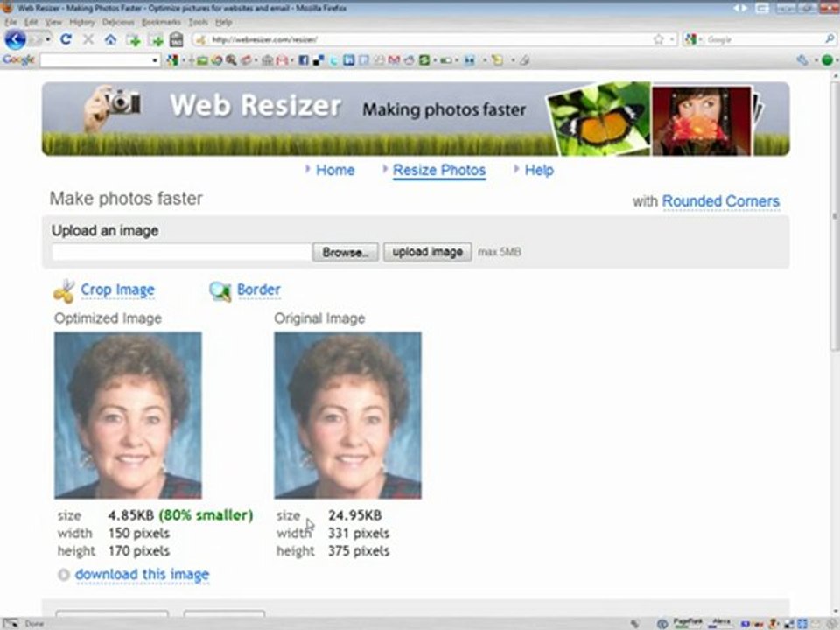The height and width of the screenshot is (630, 840).
Task: Open the View menu
Action: click(x=53, y=22)
